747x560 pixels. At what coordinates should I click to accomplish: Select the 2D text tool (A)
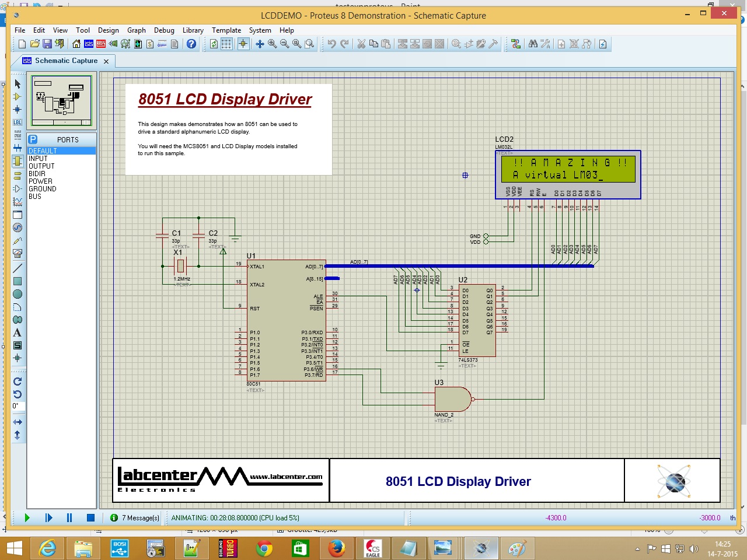[x=18, y=332]
